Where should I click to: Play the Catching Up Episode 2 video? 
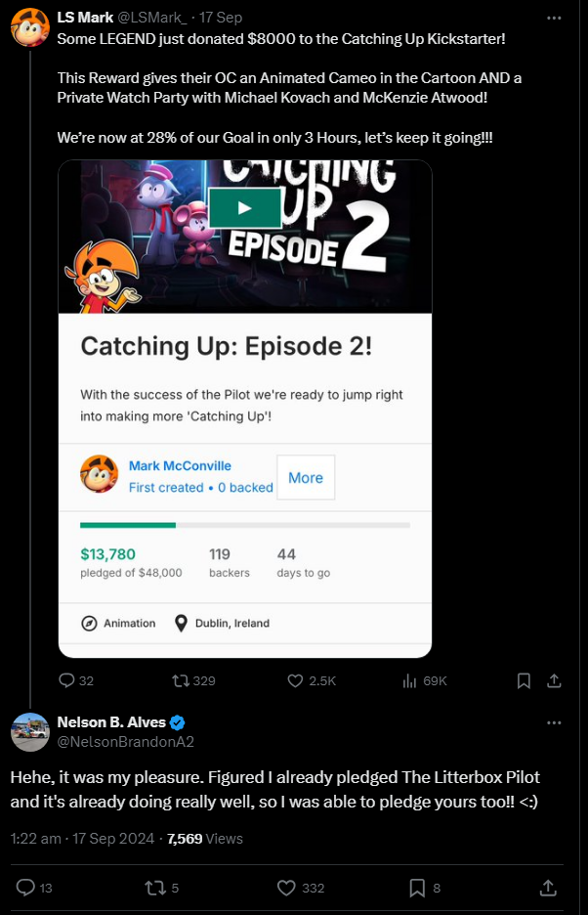[x=245, y=207]
